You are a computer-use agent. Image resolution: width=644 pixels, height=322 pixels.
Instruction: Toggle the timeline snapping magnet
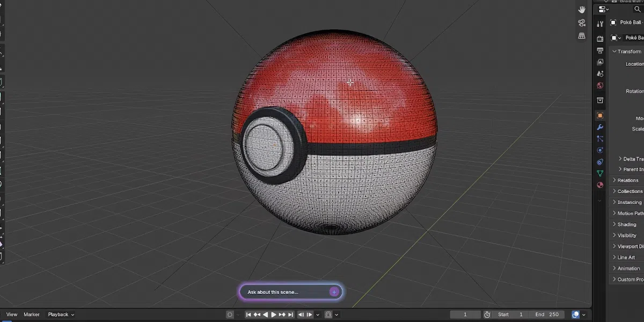[328, 314]
